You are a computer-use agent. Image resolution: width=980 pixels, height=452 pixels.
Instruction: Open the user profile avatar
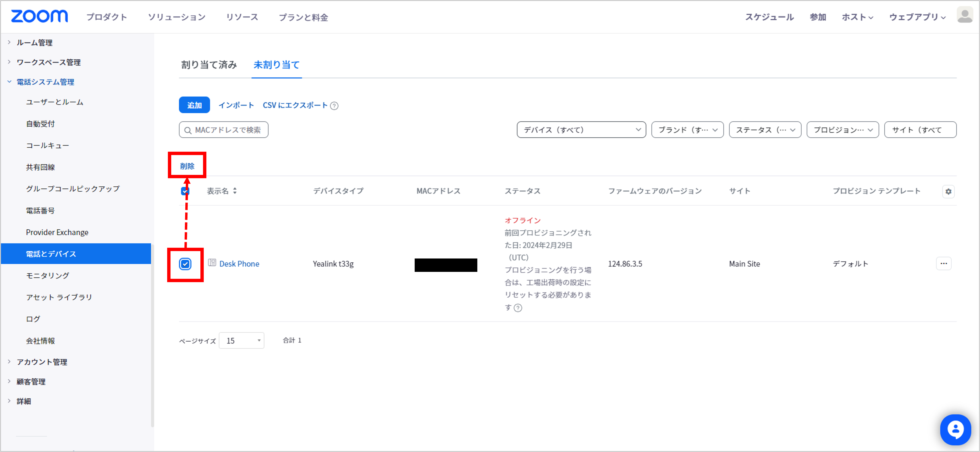point(964,15)
